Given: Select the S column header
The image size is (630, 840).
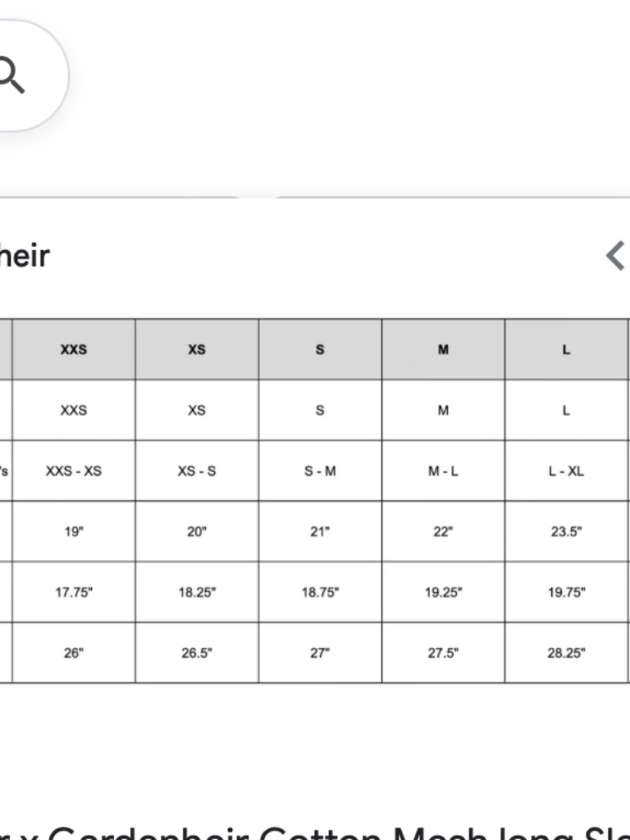Looking at the screenshot, I should tap(320, 349).
